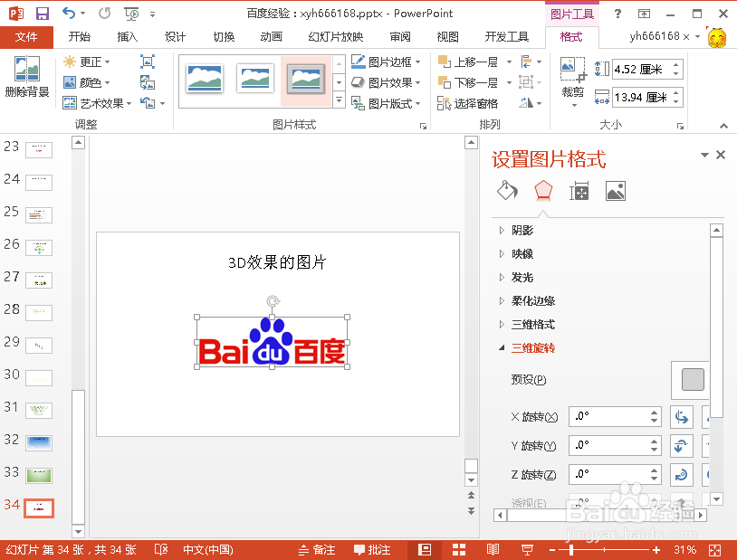The height and width of the screenshot is (560, 737).
Task: Click Bring Forward (上移一层) button
Action: tap(469, 62)
